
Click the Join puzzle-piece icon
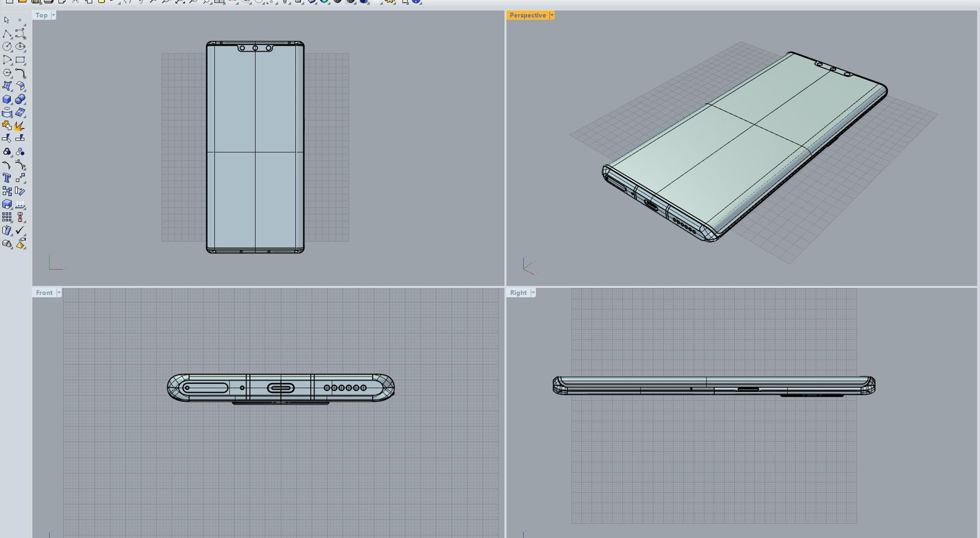7,126
